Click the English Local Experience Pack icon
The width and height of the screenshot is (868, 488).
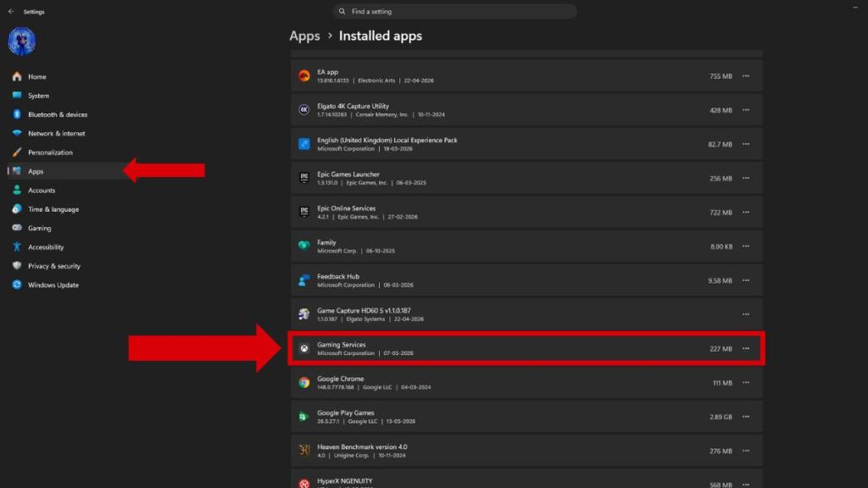tap(304, 144)
